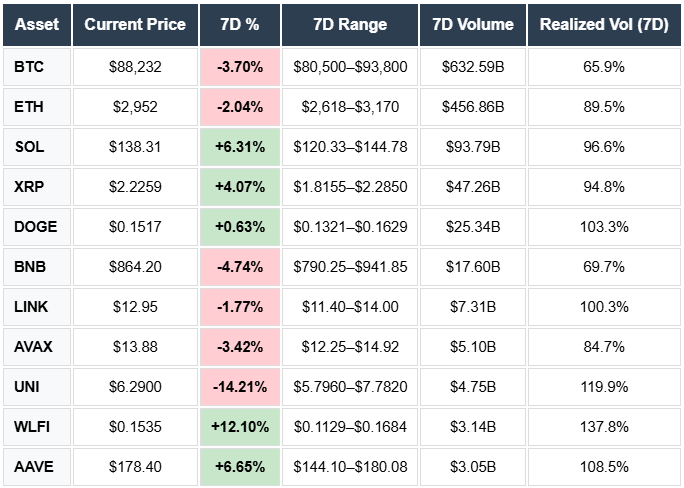
Task: Click AAVE current price $178.40
Action: (x=135, y=466)
